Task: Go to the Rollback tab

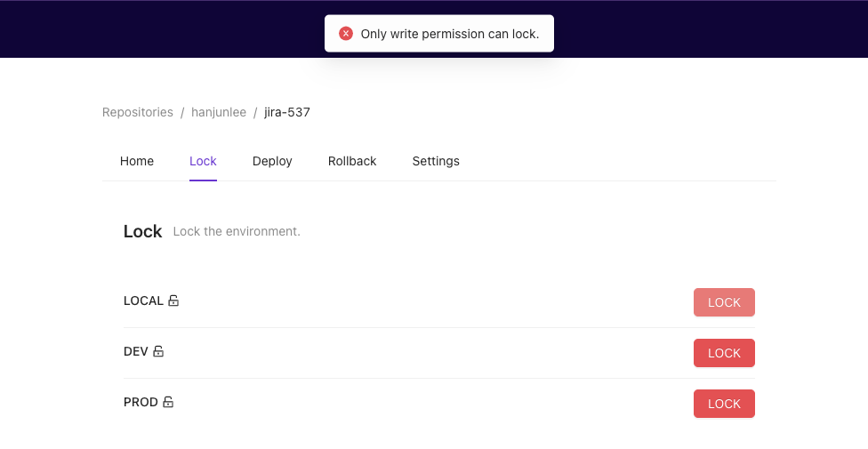Action: point(352,161)
